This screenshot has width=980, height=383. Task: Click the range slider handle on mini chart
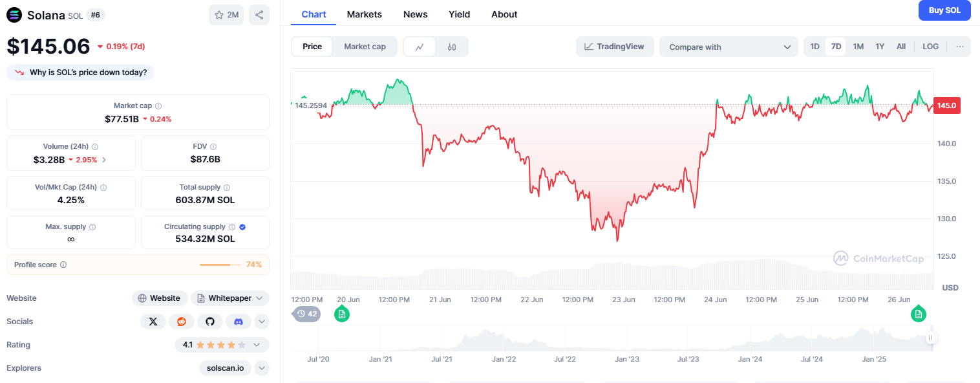930,338
